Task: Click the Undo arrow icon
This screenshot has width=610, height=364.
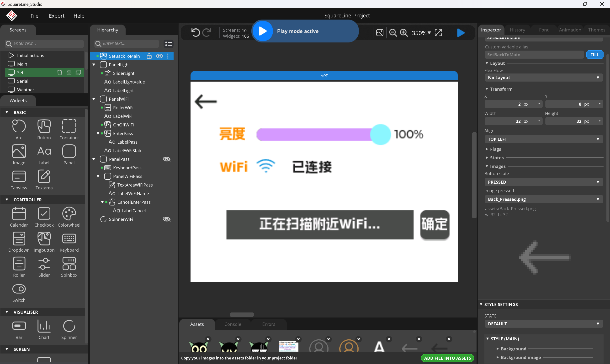Action: (195, 32)
